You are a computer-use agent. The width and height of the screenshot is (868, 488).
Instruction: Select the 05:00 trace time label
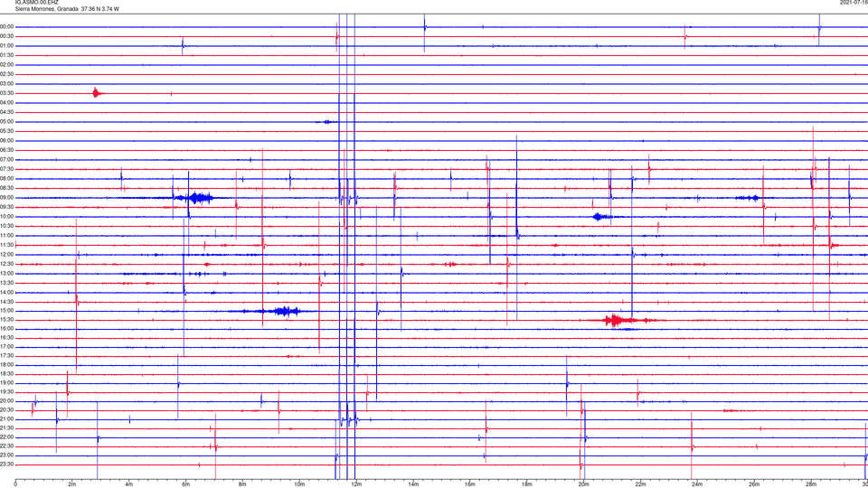point(7,122)
